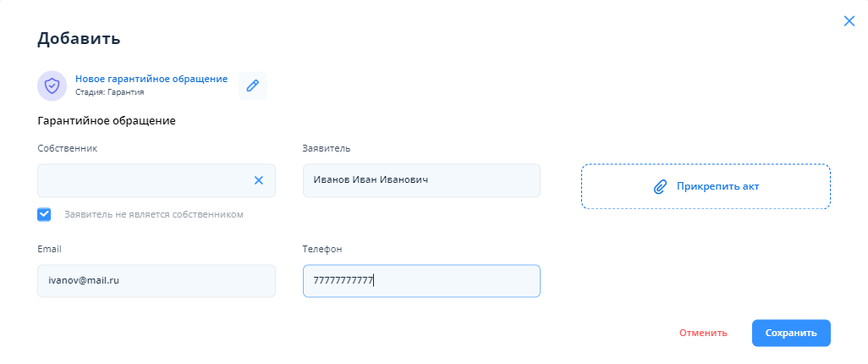The height and width of the screenshot is (364, 868).
Task: Click the Добавить dialog heading
Action: coord(79,38)
